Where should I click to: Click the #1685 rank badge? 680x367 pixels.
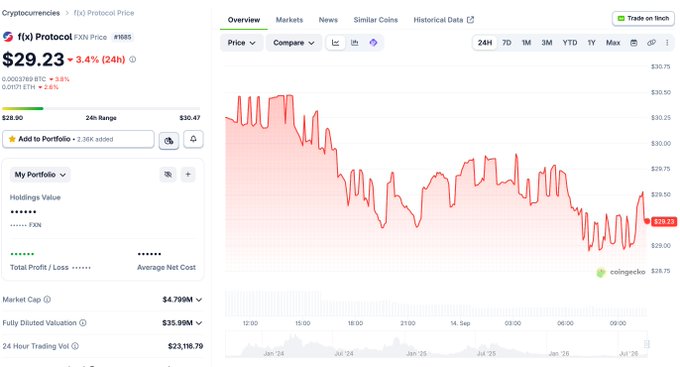tap(122, 37)
